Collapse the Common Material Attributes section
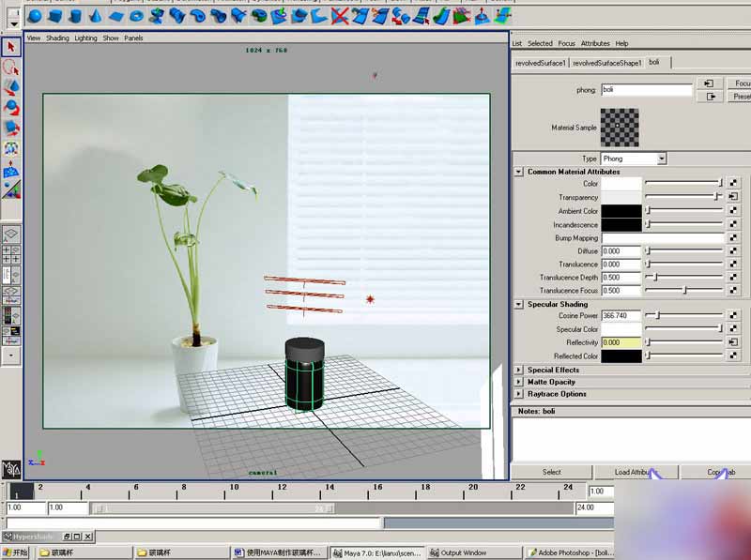 (x=519, y=172)
